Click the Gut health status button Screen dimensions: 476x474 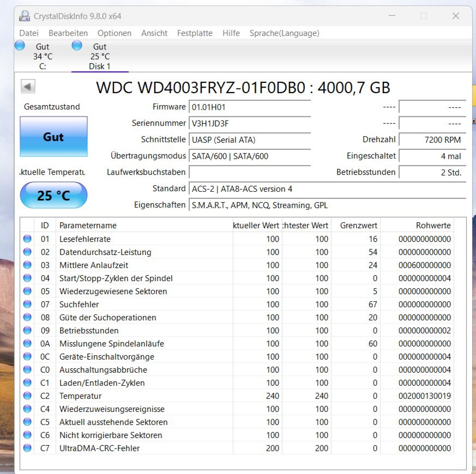tap(54, 137)
